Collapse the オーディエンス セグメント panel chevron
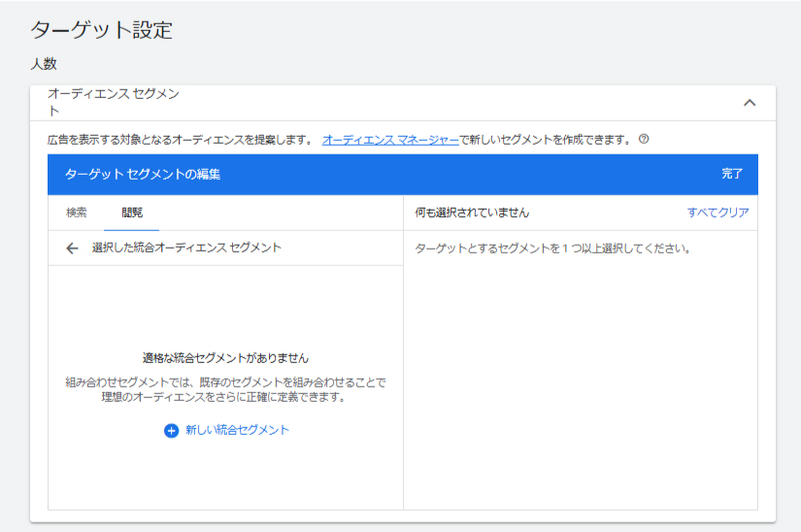 (749, 103)
